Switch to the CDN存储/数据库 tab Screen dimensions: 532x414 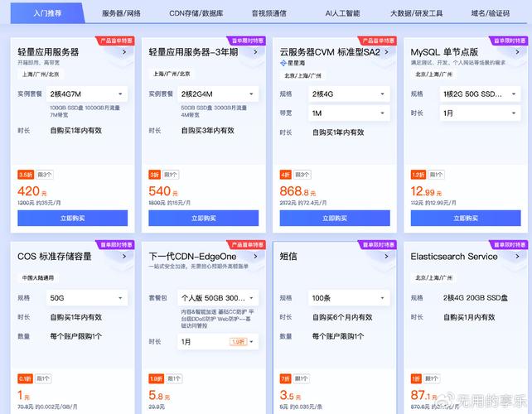pyautogui.click(x=196, y=13)
